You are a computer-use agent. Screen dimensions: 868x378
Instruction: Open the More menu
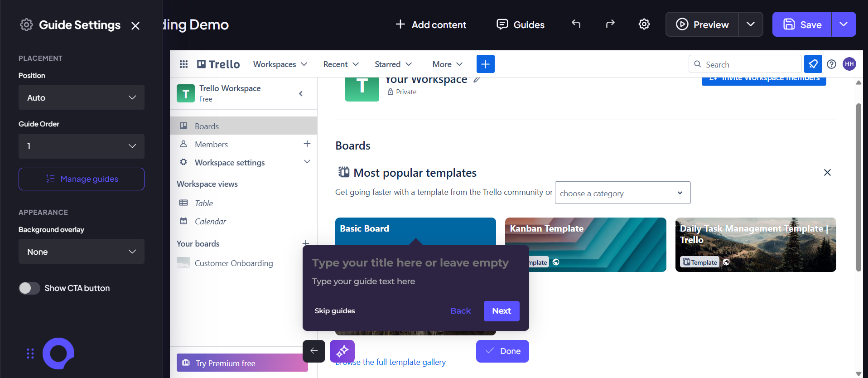tap(448, 64)
